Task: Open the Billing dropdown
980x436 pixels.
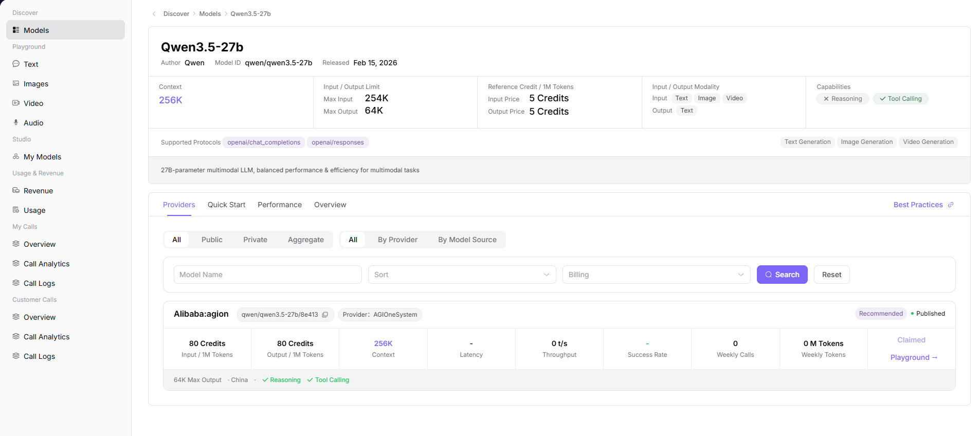Action: pyautogui.click(x=657, y=275)
